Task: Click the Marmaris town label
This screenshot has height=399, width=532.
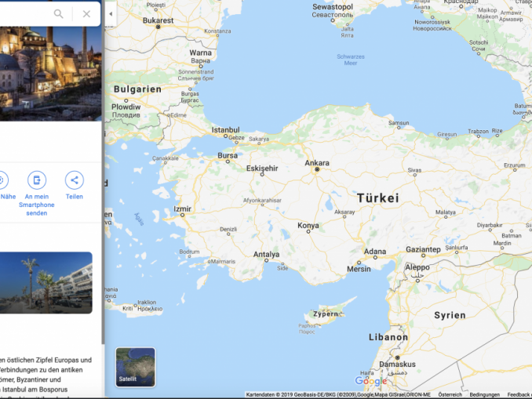Action: click(x=223, y=261)
